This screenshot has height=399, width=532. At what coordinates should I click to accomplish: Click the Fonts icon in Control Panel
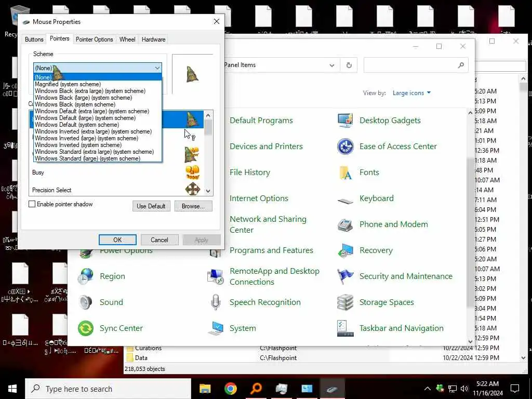(345, 172)
